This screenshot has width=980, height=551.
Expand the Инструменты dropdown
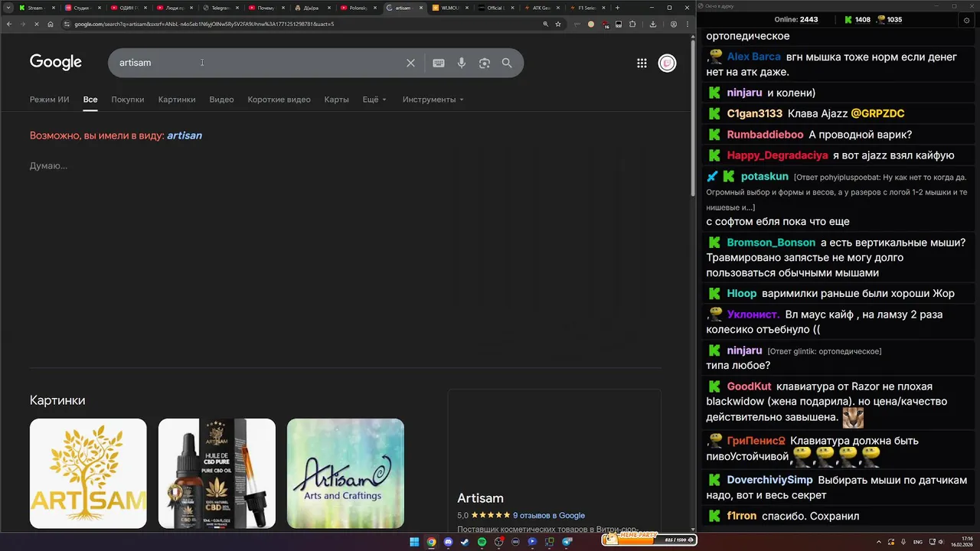point(433,99)
